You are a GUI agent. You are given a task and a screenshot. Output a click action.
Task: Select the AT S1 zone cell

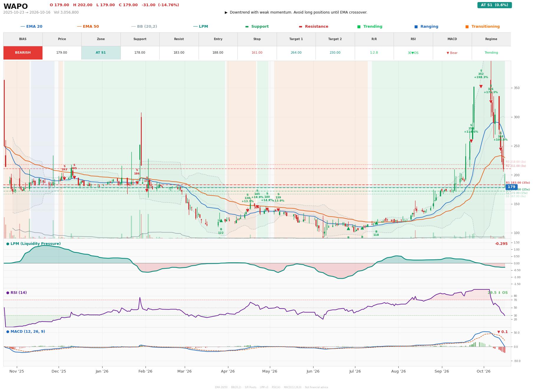(x=101, y=53)
